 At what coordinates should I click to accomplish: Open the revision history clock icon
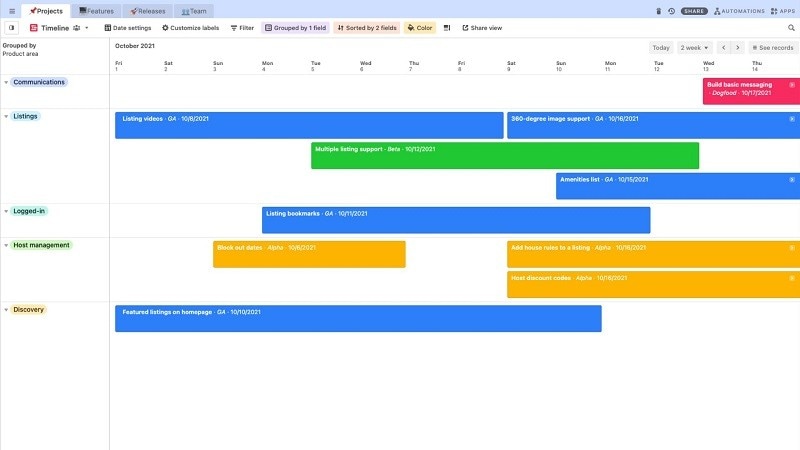(671, 11)
